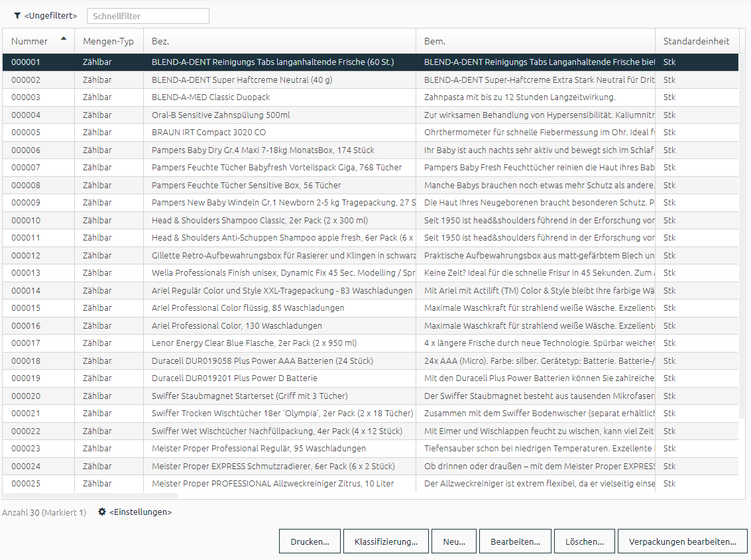Viewport: 751px width, 560px height.
Task: Open the <Einstellungen> link
Action: [141, 512]
